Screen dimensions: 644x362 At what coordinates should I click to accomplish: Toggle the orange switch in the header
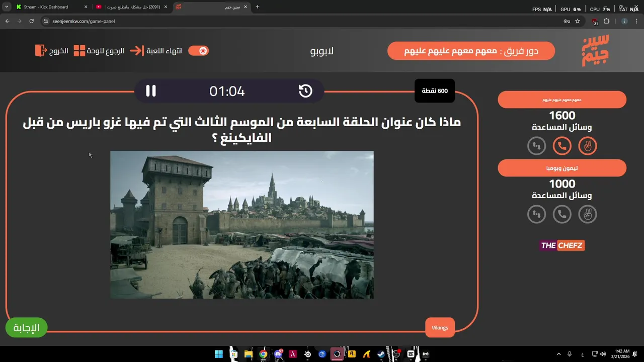pos(198,51)
